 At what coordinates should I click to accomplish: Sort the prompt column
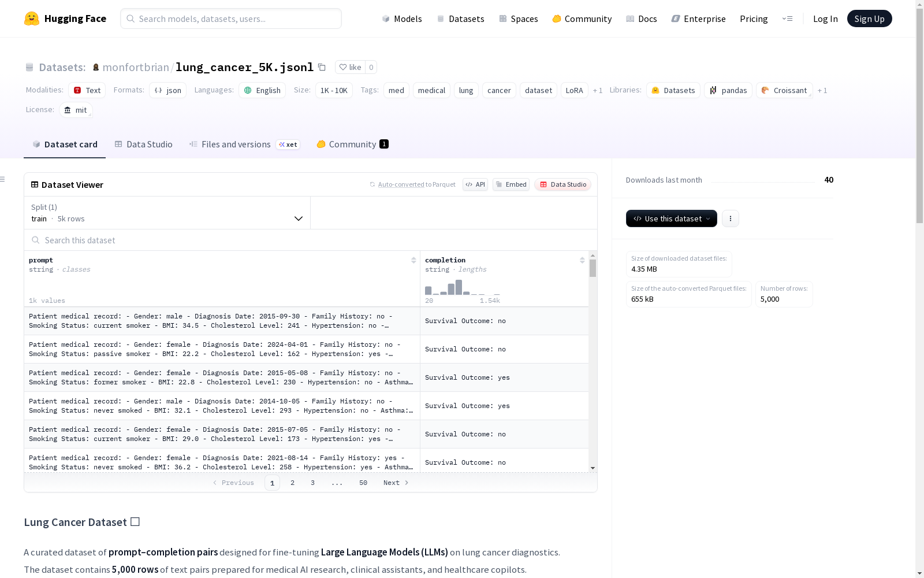click(x=413, y=261)
